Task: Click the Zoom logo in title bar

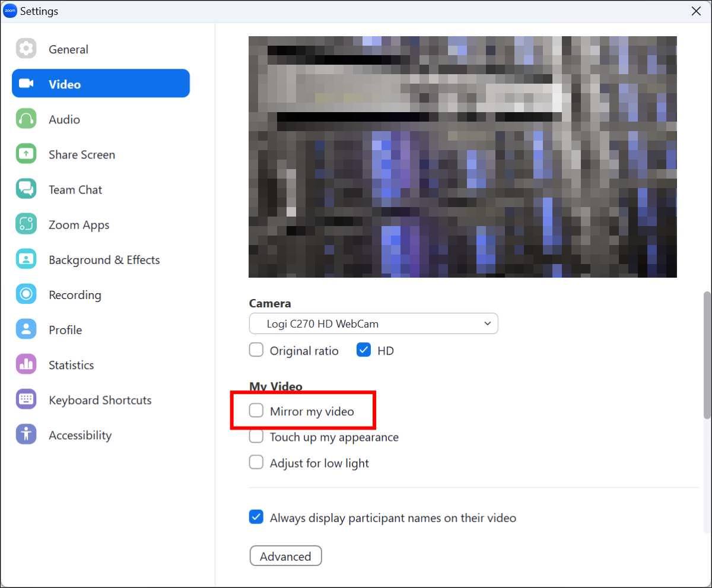Action: click(10, 11)
